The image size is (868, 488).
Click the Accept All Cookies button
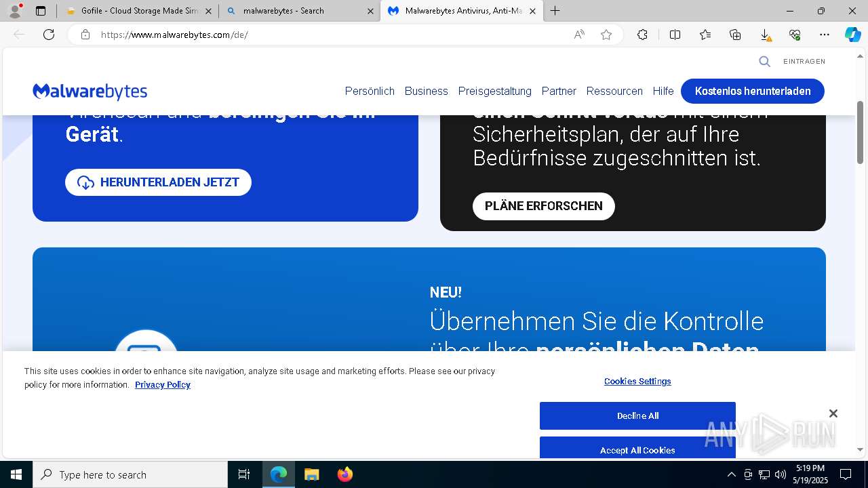[x=637, y=447]
